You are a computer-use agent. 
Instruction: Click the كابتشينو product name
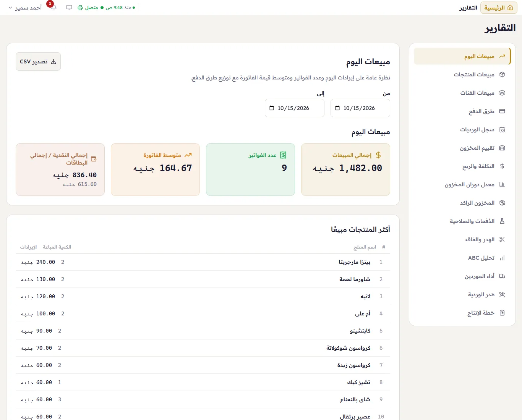pos(360,331)
